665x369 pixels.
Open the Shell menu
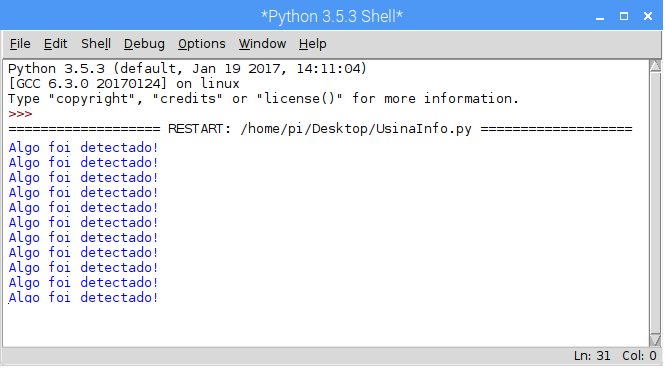click(96, 44)
